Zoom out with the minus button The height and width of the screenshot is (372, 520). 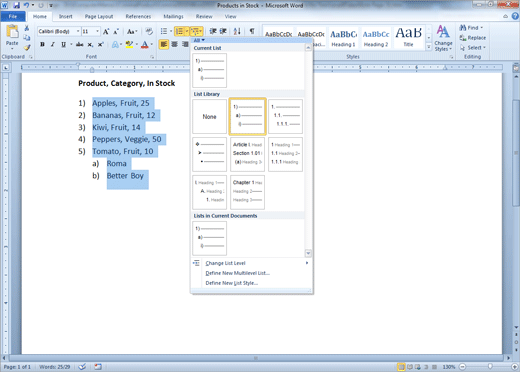pyautogui.click(x=462, y=367)
